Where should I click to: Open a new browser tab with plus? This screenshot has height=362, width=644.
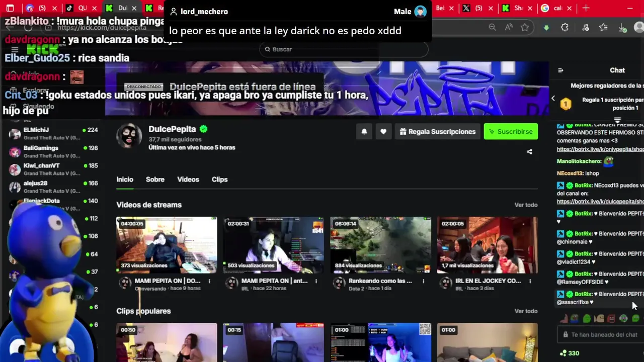(586, 8)
